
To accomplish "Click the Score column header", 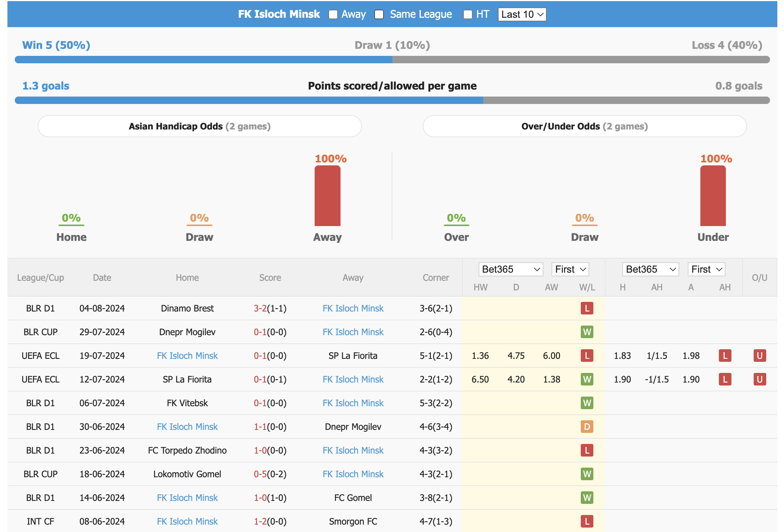I will coord(270,277).
